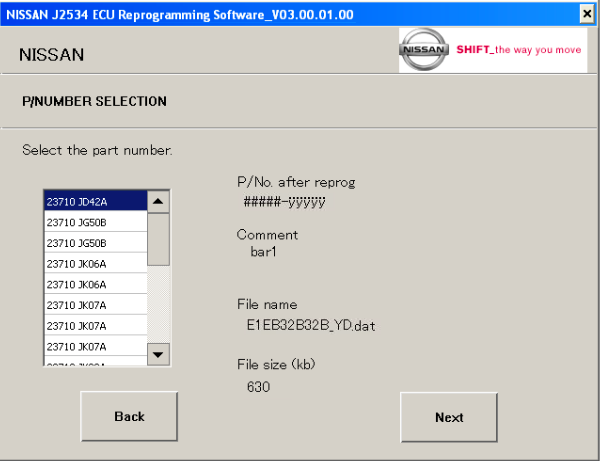Click the comment value bar1
601x463 pixels.
click(x=263, y=252)
